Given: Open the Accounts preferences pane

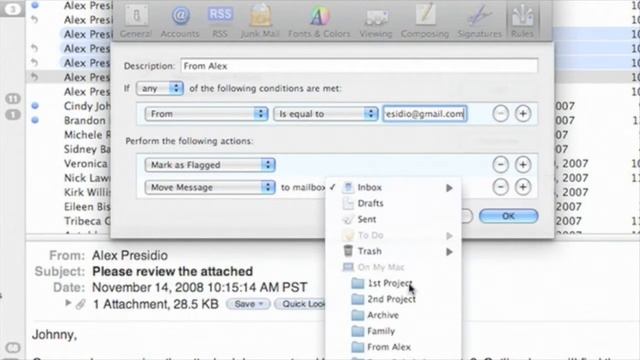Looking at the screenshot, I should pyautogui.click(x=180, y=22).
